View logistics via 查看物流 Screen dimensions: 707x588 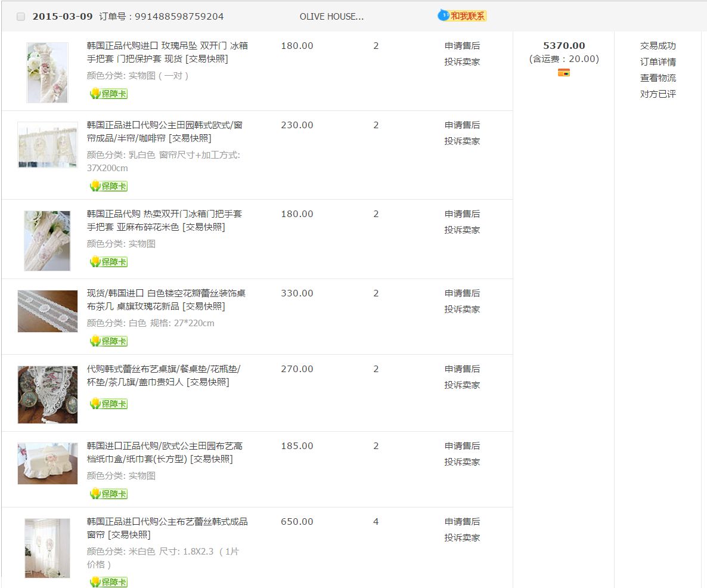[658, 78]
